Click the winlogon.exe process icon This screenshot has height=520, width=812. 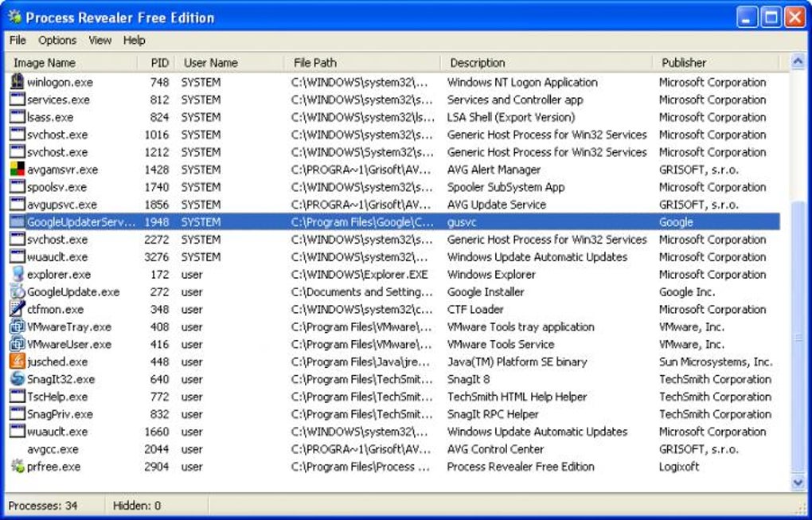[17, 82]
